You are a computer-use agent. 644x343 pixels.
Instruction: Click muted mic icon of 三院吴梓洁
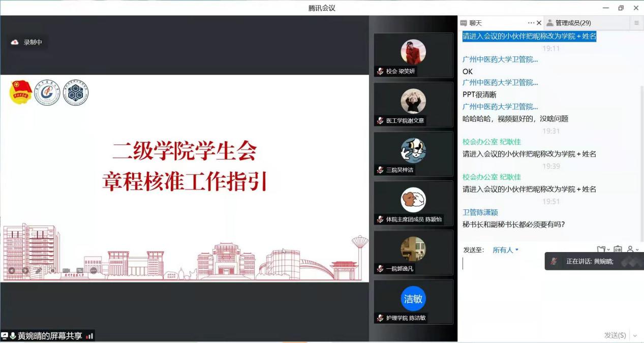click(x=380, y=170)
